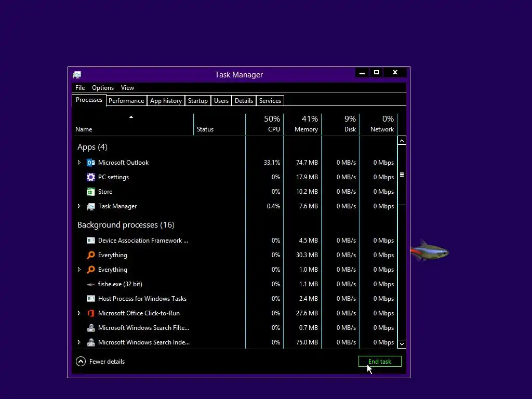
Task: Sort by the Name column header
Action: [x=132, y=124]
